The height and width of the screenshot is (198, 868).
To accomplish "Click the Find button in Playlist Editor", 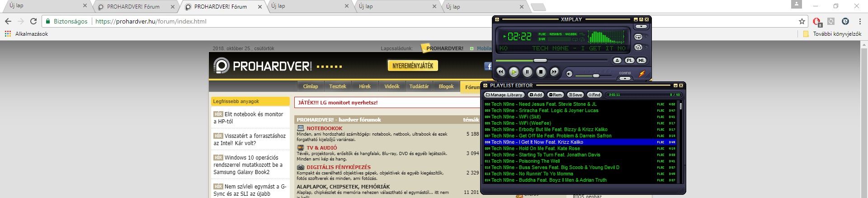I will coord(594,95).
